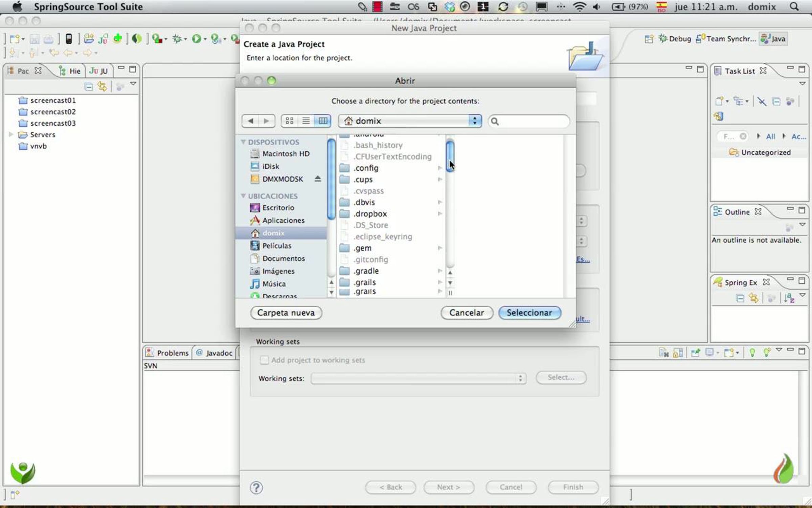The width and height of the screenshot is (812, 508).
Task: Click the wizard's Cancel button
Action: (511, 487)
